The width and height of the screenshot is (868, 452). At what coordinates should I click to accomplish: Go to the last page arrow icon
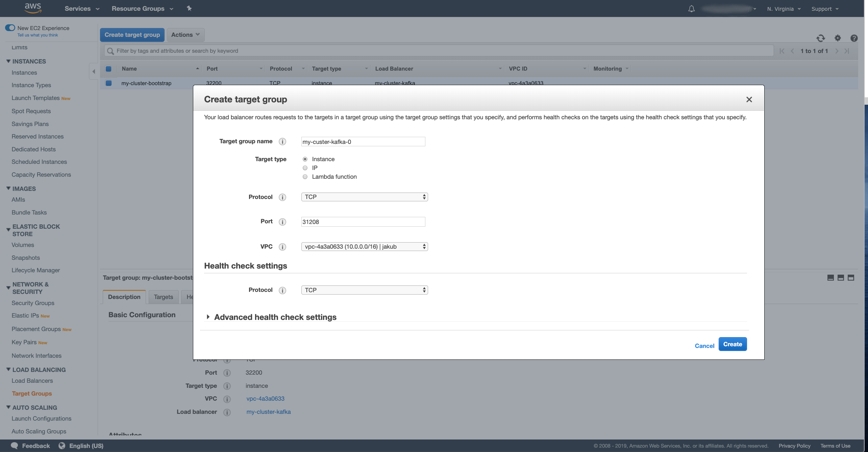(x=847, y=51)
